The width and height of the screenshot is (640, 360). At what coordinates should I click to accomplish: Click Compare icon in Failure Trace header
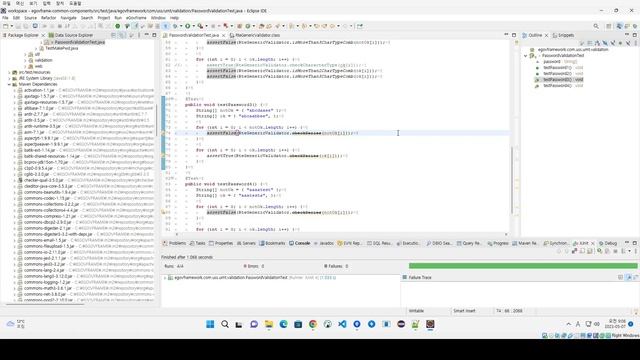[x=636, y=278]
